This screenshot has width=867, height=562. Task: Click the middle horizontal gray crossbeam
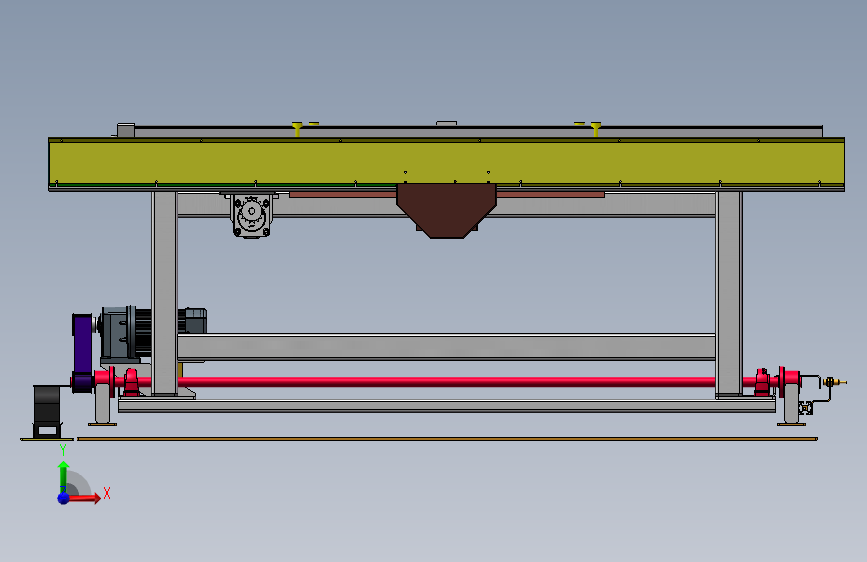point(446,347)
